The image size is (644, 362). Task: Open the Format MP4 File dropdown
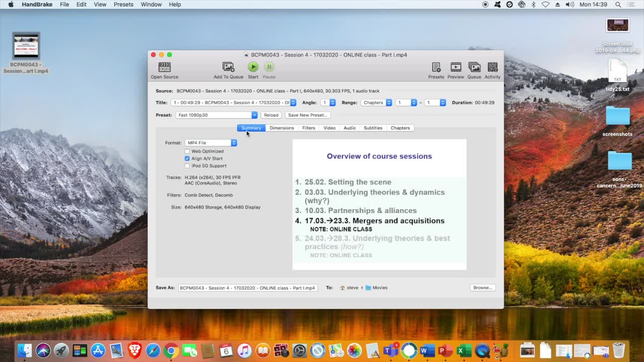[x=211, y=143]
